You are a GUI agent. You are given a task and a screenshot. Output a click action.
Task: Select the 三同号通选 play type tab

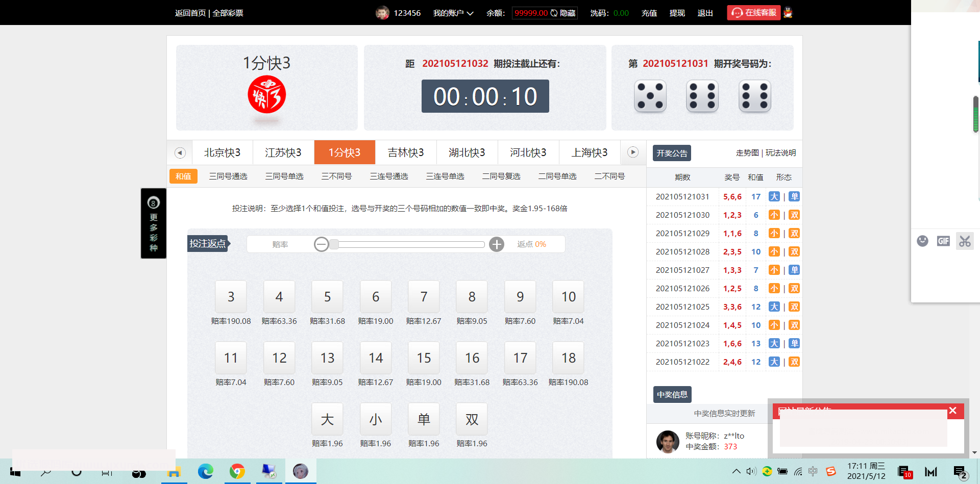[228, 176]
